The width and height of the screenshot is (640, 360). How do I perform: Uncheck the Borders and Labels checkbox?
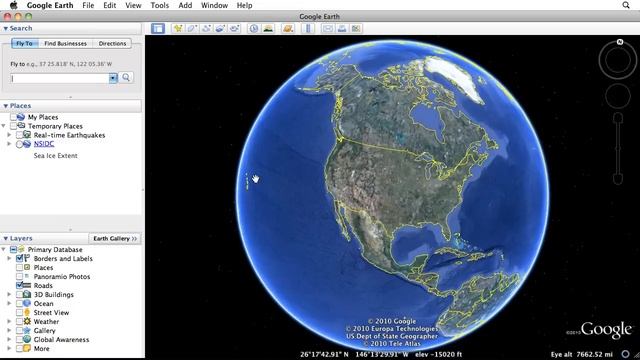click(19, 258)
